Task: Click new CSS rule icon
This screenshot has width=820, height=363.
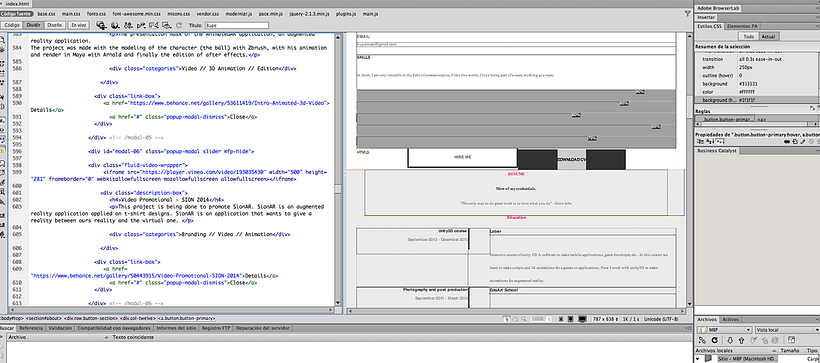Action: point(796,142)
